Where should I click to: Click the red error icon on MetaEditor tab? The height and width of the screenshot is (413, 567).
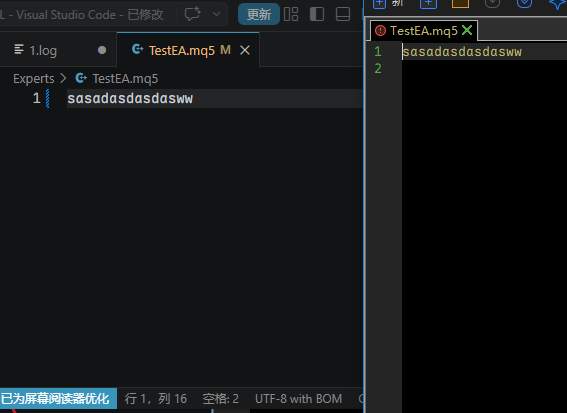380,31
